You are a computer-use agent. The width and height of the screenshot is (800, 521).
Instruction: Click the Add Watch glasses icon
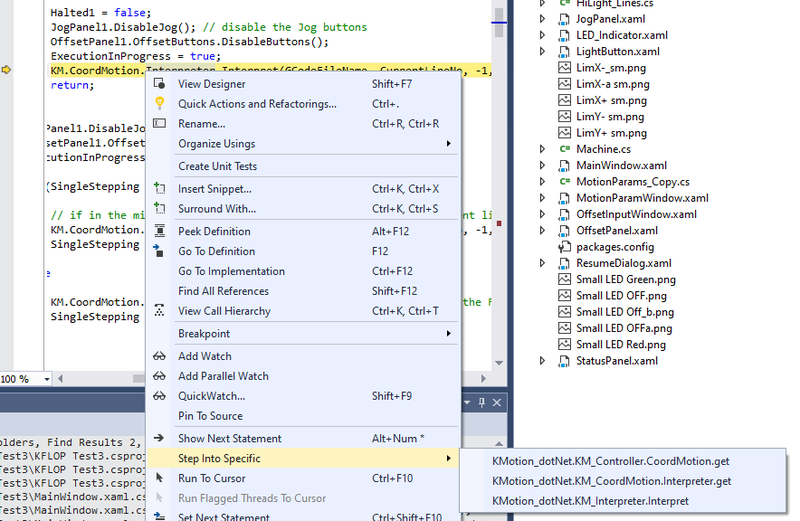click(x=159, y=356)
